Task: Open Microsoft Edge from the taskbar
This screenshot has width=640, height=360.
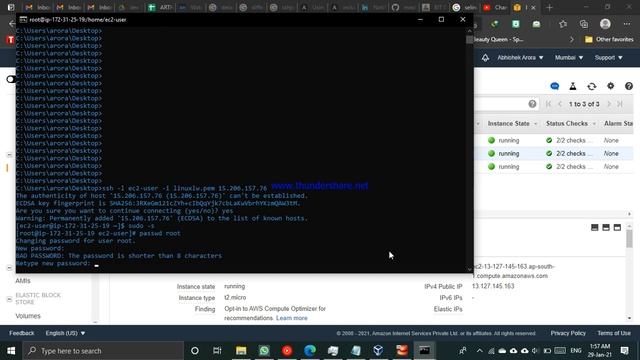Action: tap(310, 351)
